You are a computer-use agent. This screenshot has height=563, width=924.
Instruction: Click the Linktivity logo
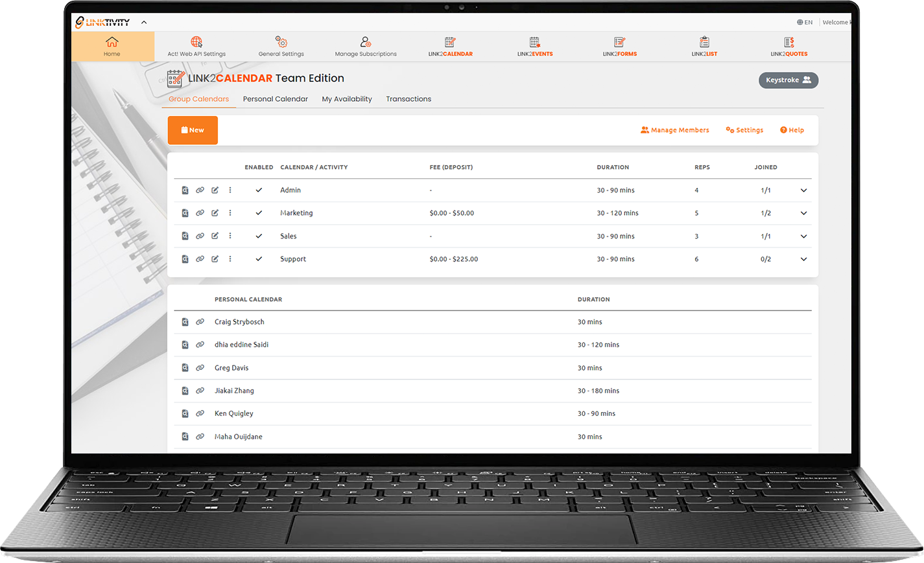(102, 22)
